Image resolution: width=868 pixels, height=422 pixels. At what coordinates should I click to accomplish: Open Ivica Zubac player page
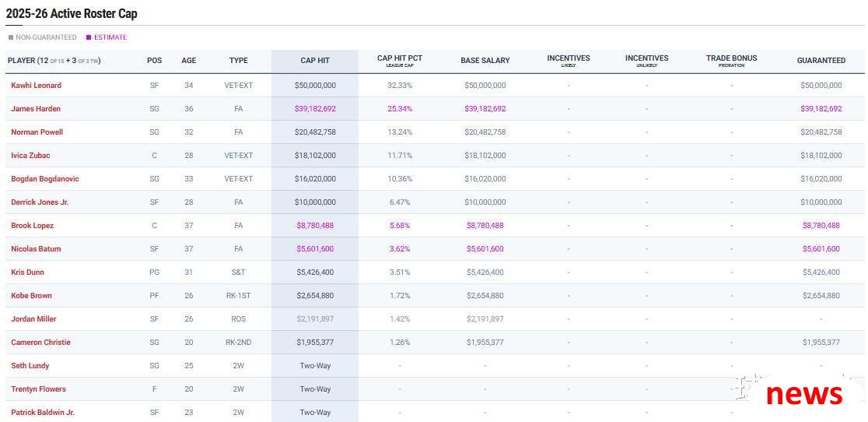pos(30,155)
